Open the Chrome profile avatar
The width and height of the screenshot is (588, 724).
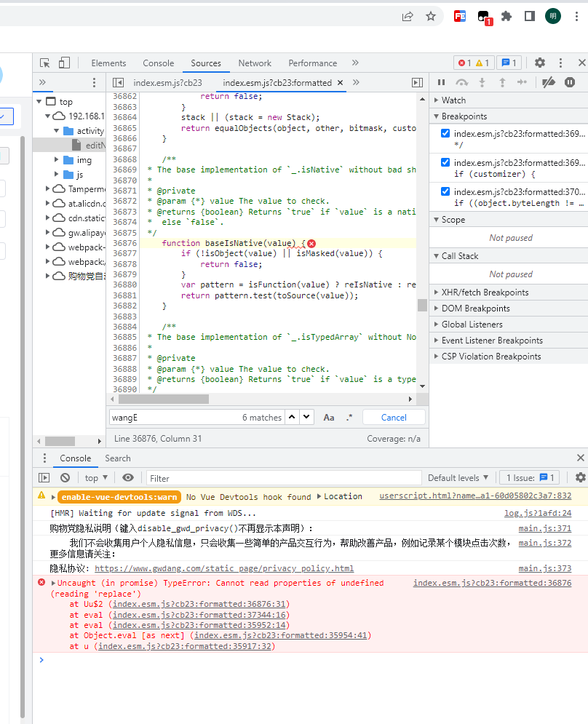pos(553,17)
